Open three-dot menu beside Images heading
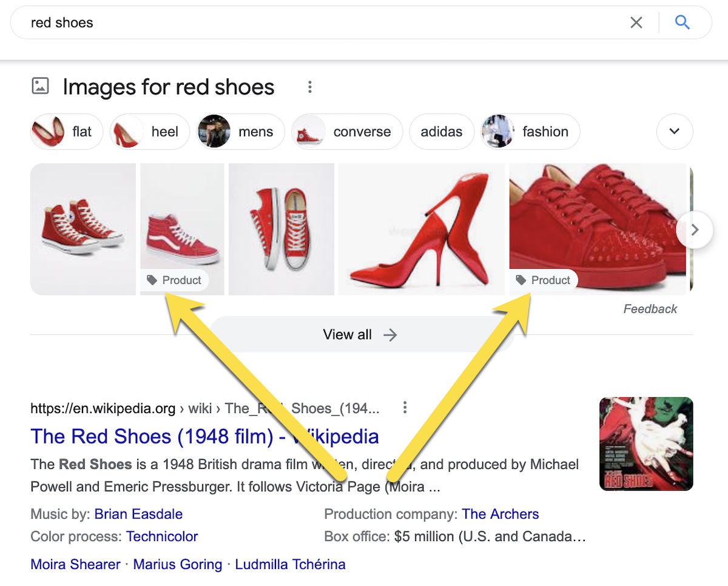Image resolution: width=728 pixels, height=586 pixels. [x=310, y=87]
